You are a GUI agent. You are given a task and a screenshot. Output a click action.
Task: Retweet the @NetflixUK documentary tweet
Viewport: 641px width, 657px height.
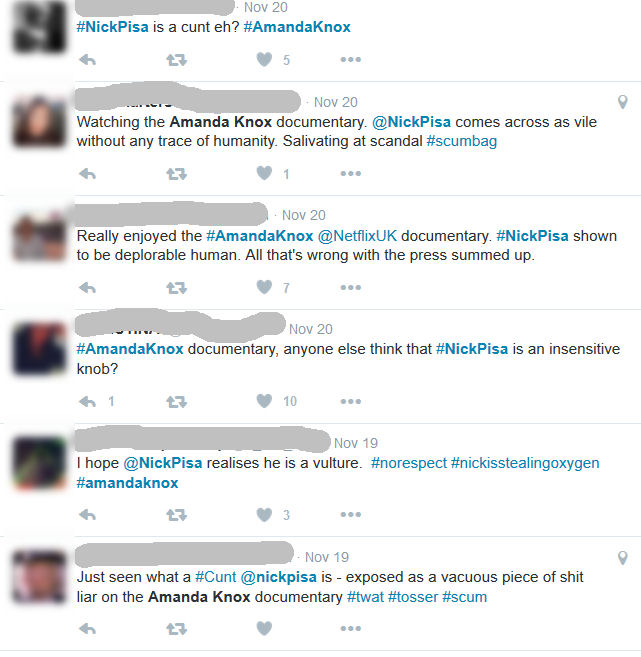[176, 288]
